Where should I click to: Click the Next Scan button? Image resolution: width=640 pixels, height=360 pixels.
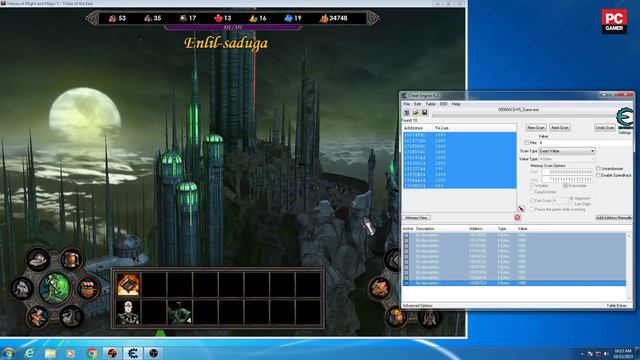(560, 128)
